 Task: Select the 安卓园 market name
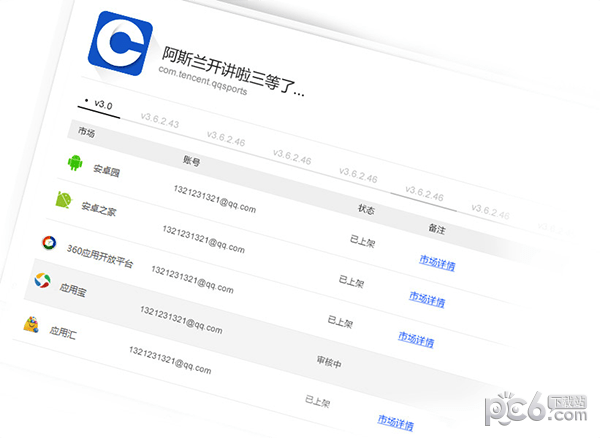coord(106,170)
